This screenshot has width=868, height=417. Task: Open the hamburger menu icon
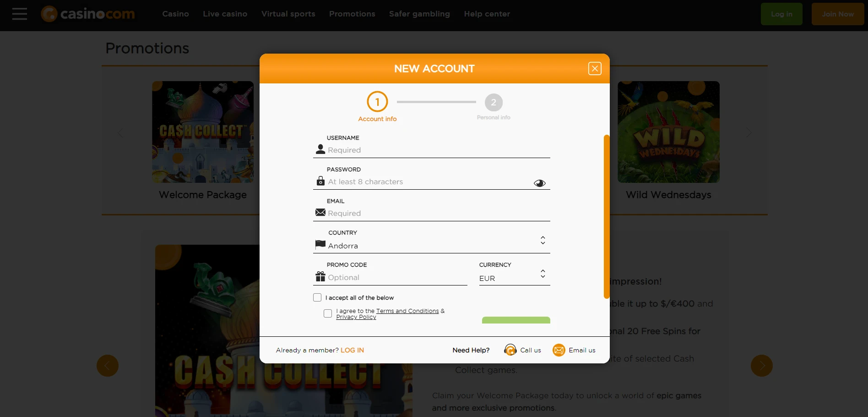20,14
